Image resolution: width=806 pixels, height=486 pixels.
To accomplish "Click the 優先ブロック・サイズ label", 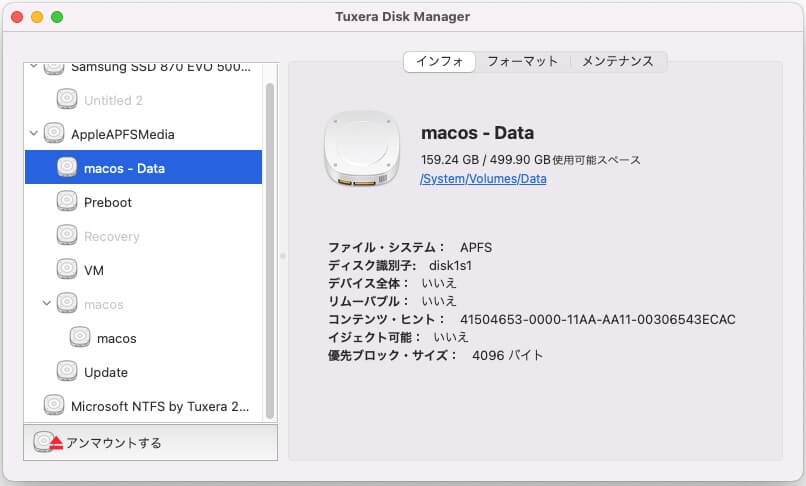I will [x=393, y=355].
